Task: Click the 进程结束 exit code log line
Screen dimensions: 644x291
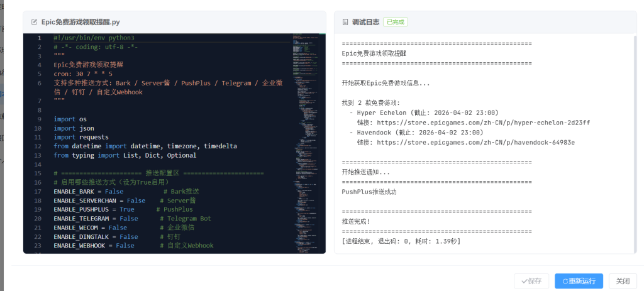Action: (x=401, y=241)
